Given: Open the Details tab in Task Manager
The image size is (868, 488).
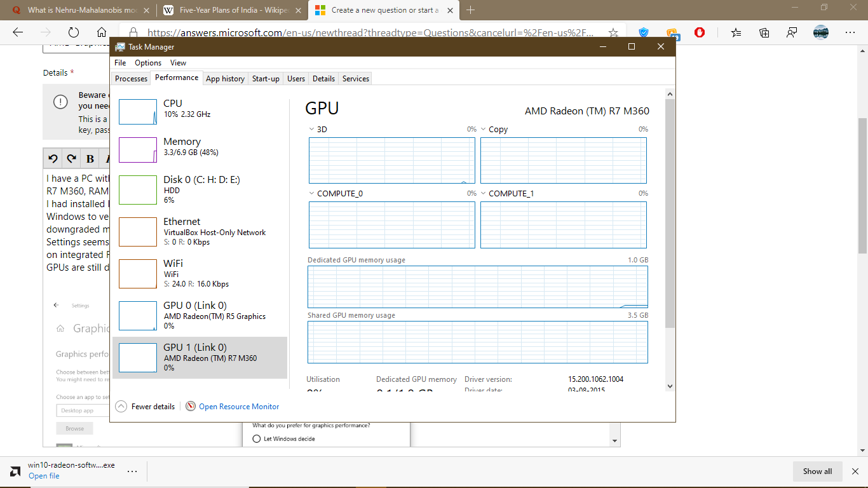Looking at the screenshot, I should click(x=323, y=79).
